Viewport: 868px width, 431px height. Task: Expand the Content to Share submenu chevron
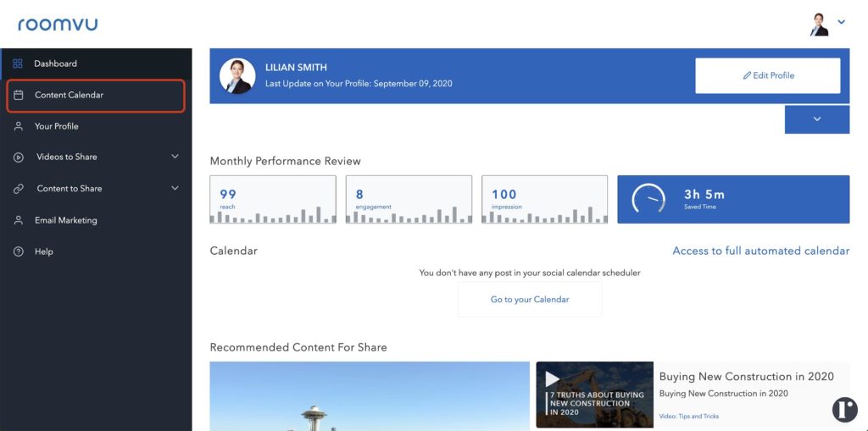tap(175, 189)
